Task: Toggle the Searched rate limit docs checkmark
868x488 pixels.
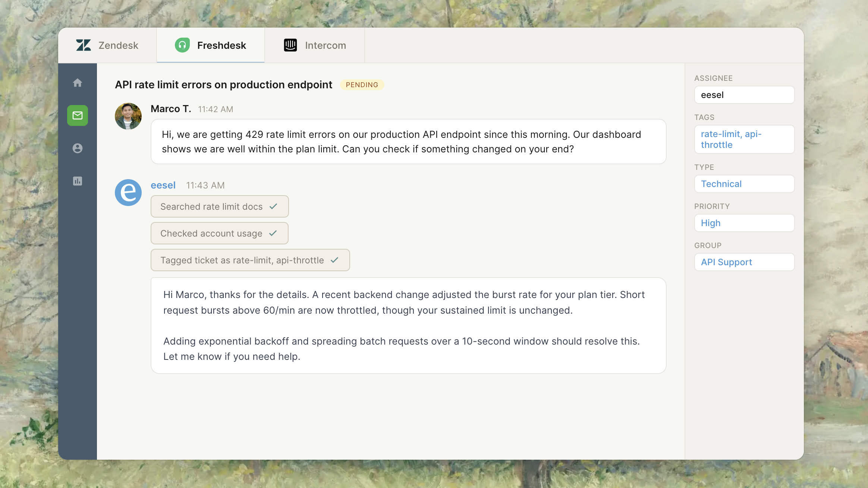Action: click(274, 206)
